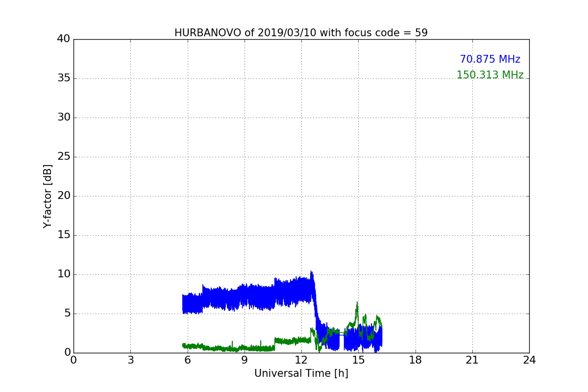
Task: Click the y-axis tick label 25
Action: 64,157
